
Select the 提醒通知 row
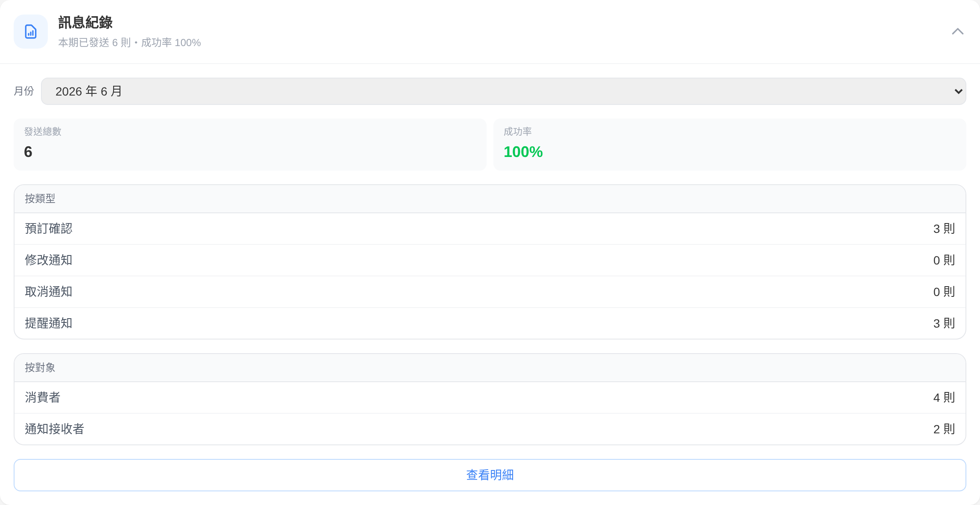[x=490, y=323]
